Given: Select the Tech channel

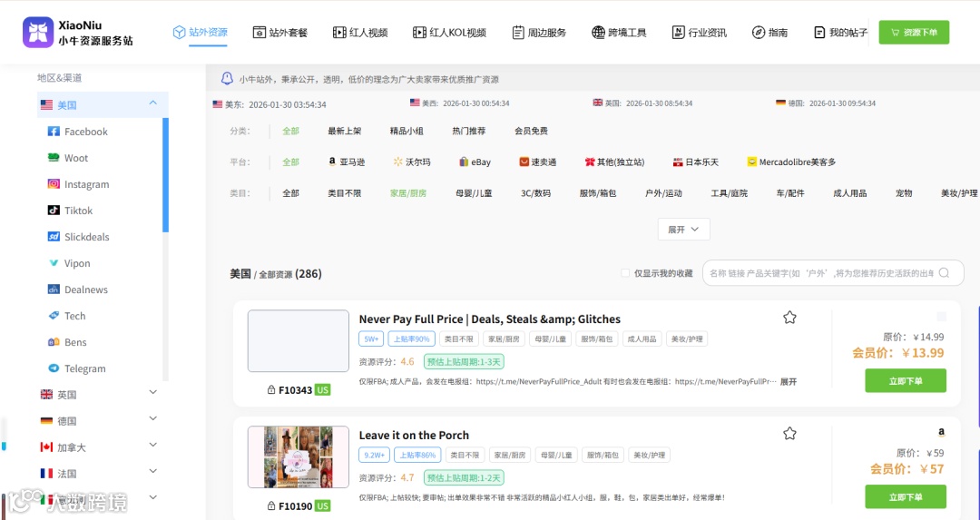Looking at the screenshot, I should click(67, 316).
